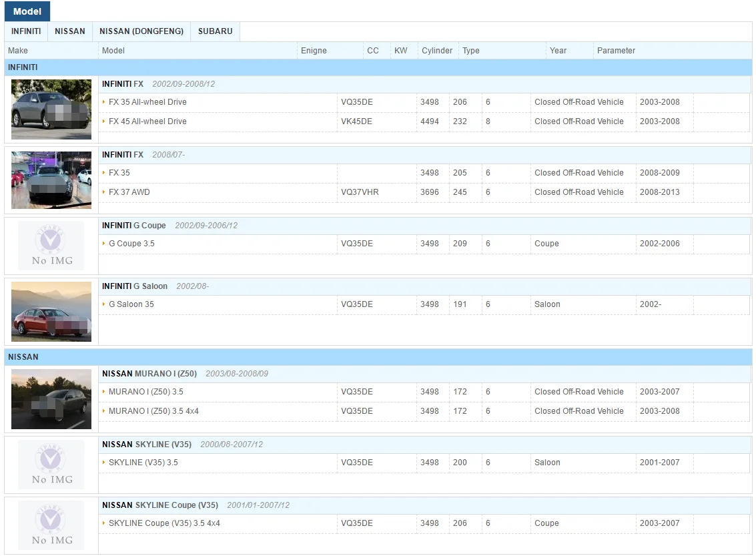This screenshot has height=556, width=756.
Task: Click the KW column header
Action: point(400,51)
